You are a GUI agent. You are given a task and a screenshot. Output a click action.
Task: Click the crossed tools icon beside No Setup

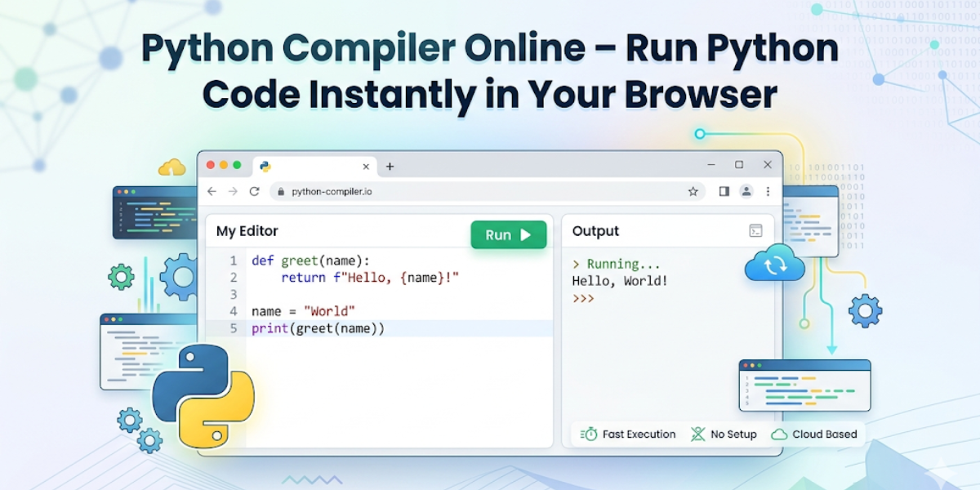697,434
